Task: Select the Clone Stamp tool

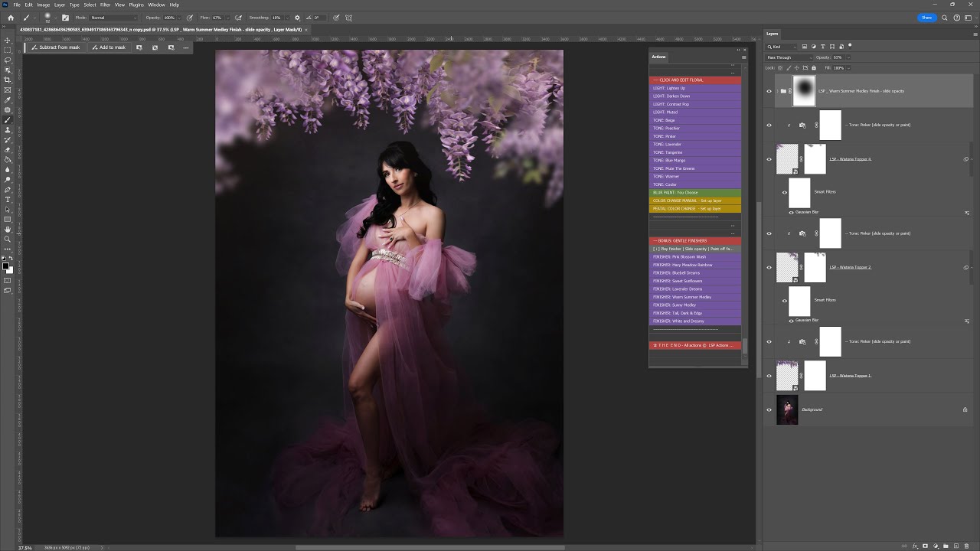Action: point(8,130)
